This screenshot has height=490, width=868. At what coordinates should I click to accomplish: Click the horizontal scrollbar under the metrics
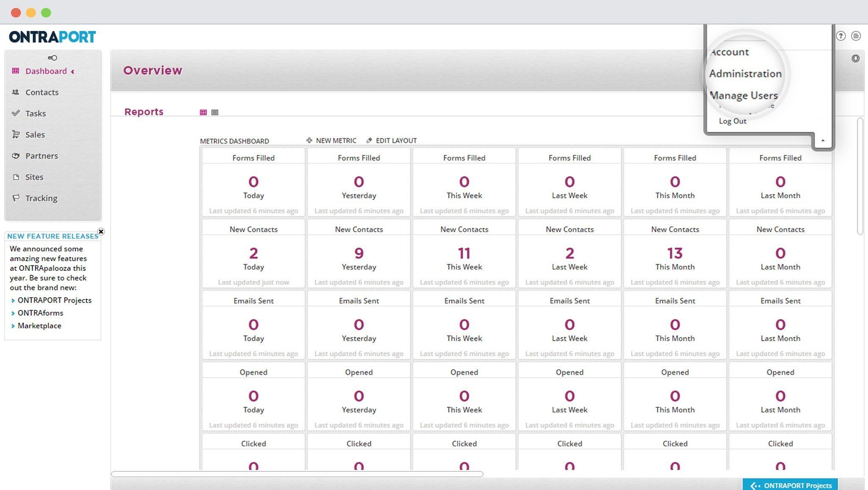(x=297, y=474)
